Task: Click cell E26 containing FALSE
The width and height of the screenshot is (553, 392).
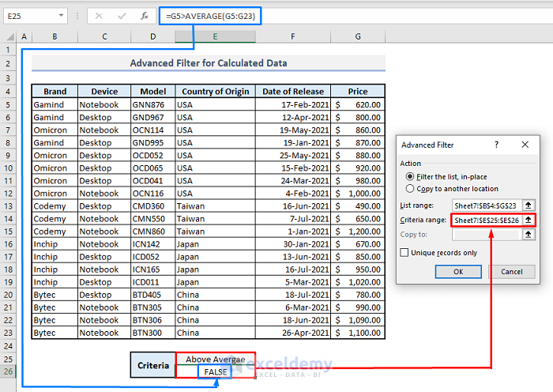Action: (215, 371)
